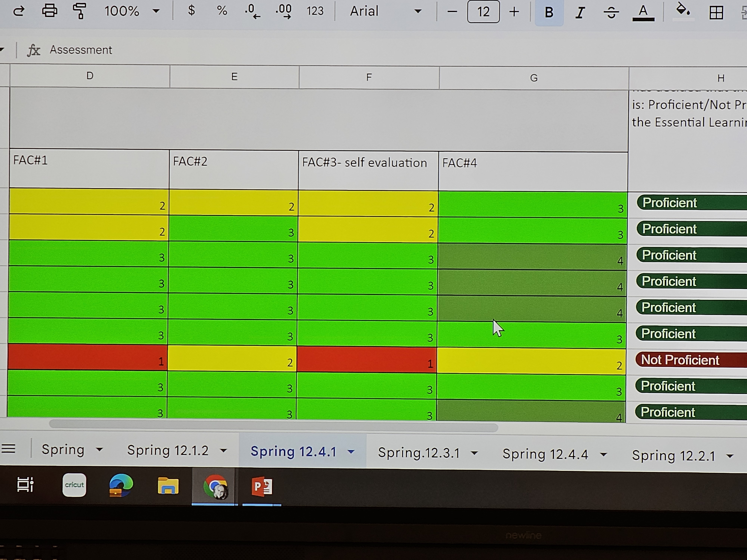Toggle italic formatting
747x560 pixels.
[580, 13]
